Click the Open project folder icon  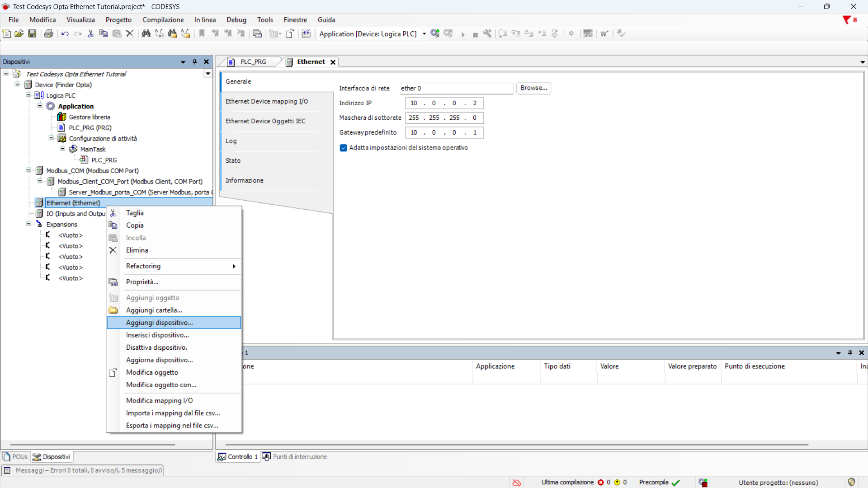click(19, 33)
